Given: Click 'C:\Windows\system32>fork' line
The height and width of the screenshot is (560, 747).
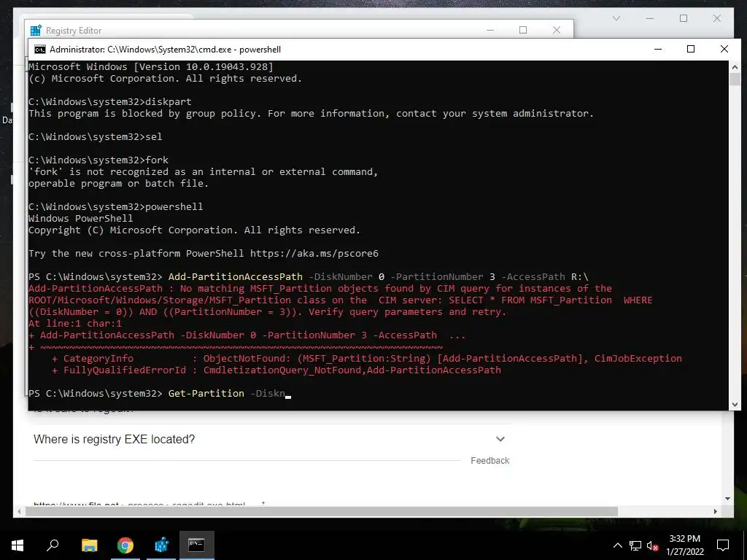Looking at the screenshot, I should 98,160.
